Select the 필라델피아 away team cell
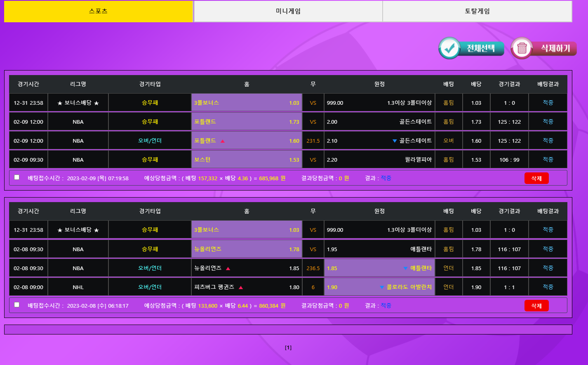 pos(379,160)
